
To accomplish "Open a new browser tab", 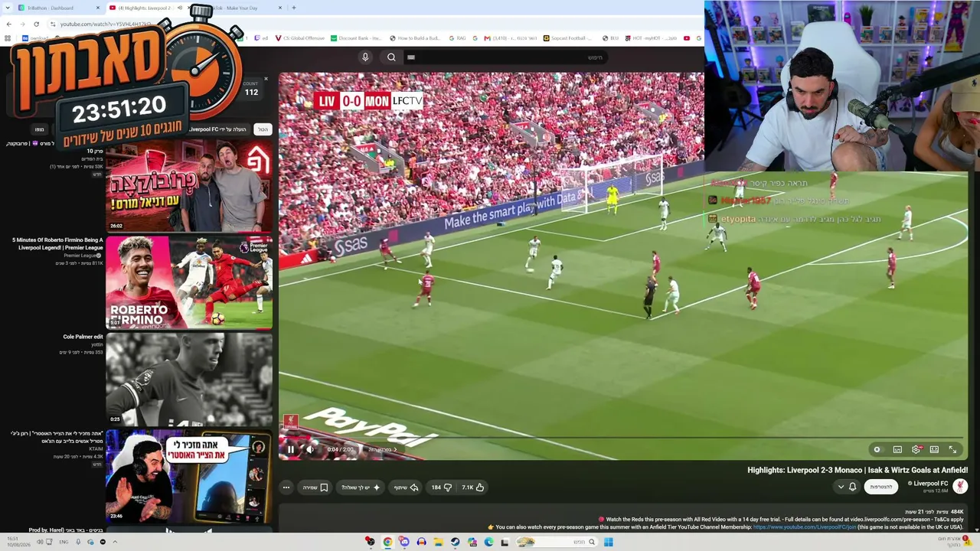I will click(294, 8).
